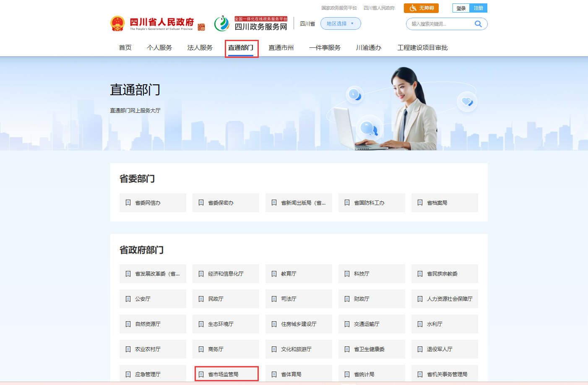Switch to the 个人服务 tab
This screenshot has height=385, width=588.
tap(159, 47)
